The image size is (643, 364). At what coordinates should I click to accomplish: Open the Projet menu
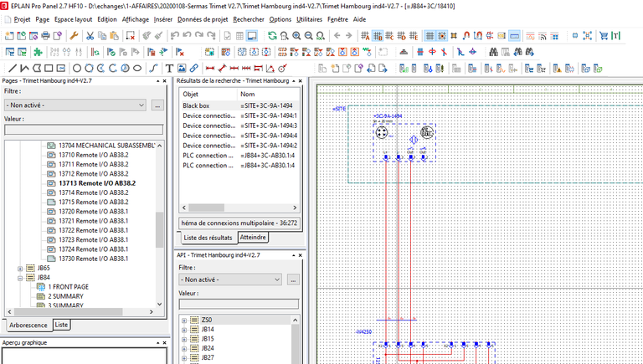pyautogui.click(x=22, y=19)
